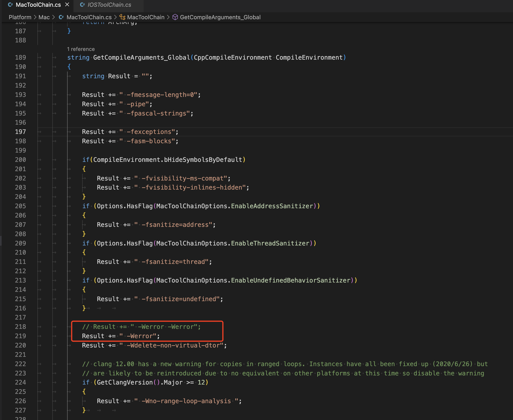This screenshot has height=420, width=513.
Task: Click the C# icon in the breadcrumb bar
Action: pos(61,17)
